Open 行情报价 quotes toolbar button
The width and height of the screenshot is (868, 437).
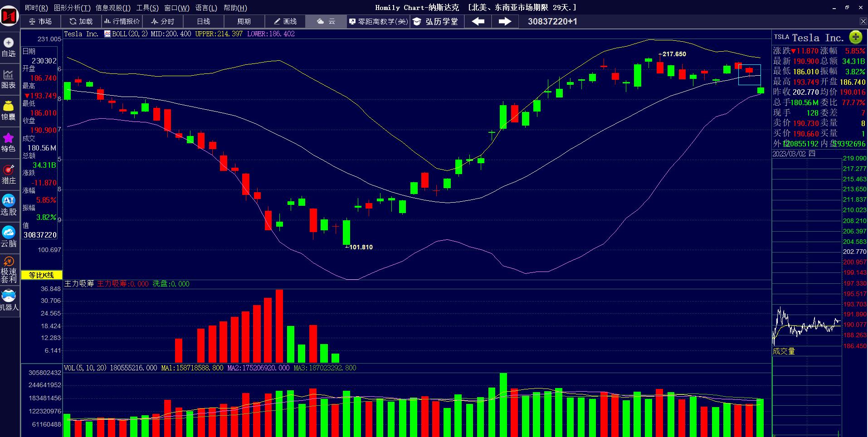pos(122,21)
